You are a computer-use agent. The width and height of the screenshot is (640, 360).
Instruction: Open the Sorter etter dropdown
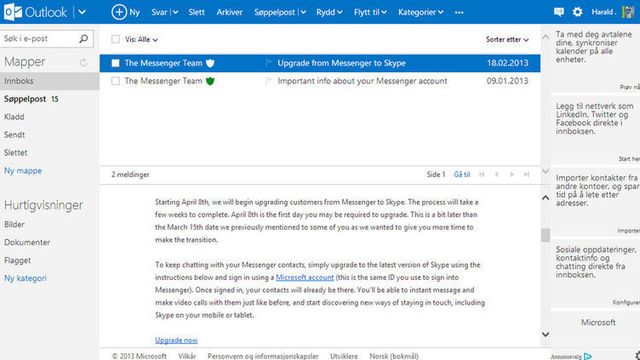coord(507,40)
